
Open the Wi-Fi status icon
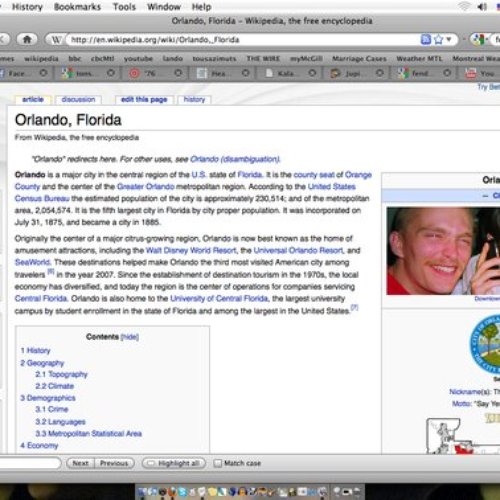coord(464,7)
